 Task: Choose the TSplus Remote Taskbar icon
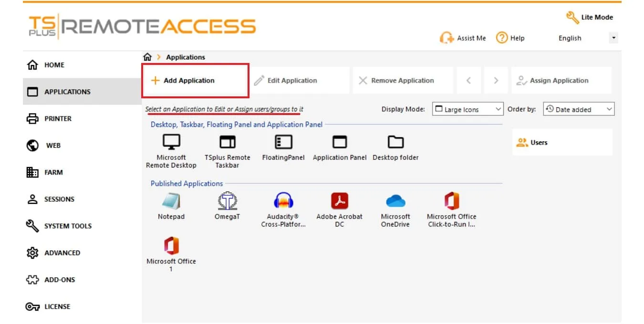[227, 142]
